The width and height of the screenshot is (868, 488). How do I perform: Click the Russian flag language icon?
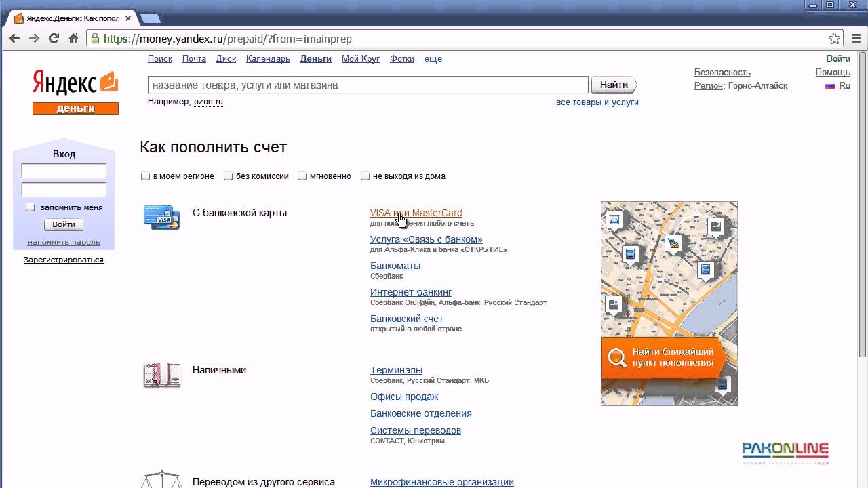coord(829,86)
